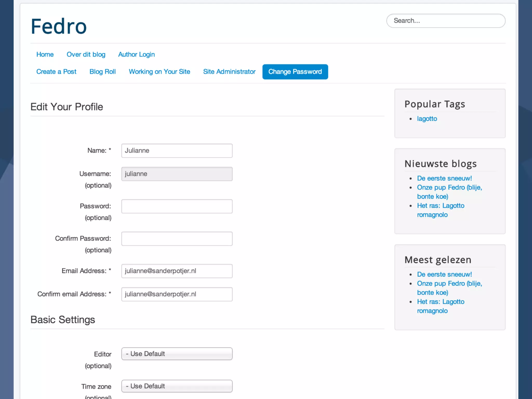532x399 pixels.
Task: Focus the Confirm Password field
Action: [x=177, y=239]
